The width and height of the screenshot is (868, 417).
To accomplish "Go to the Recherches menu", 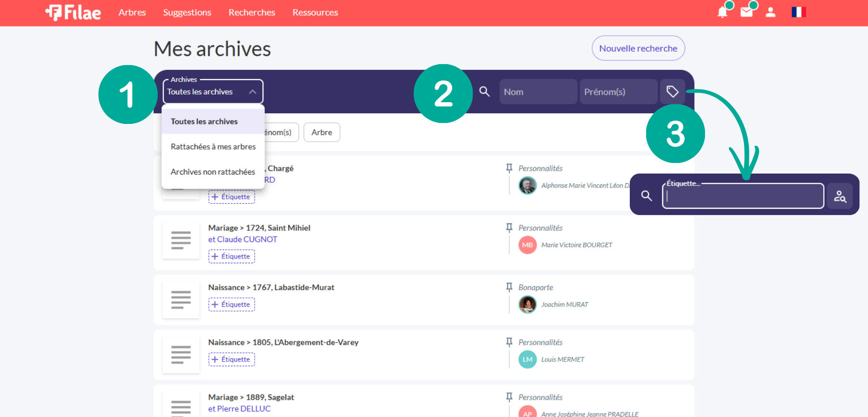I will (252, 13).
